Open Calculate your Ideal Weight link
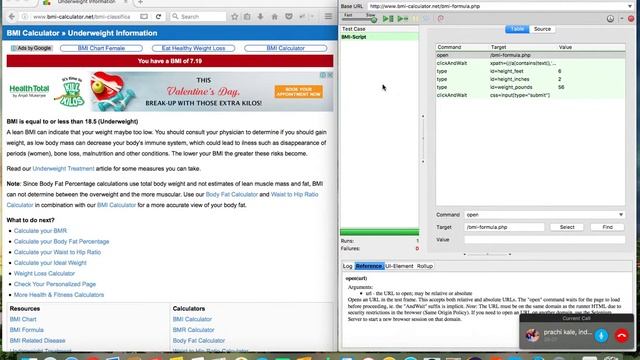The image size is (640, 360). click(x=50, y=262)
